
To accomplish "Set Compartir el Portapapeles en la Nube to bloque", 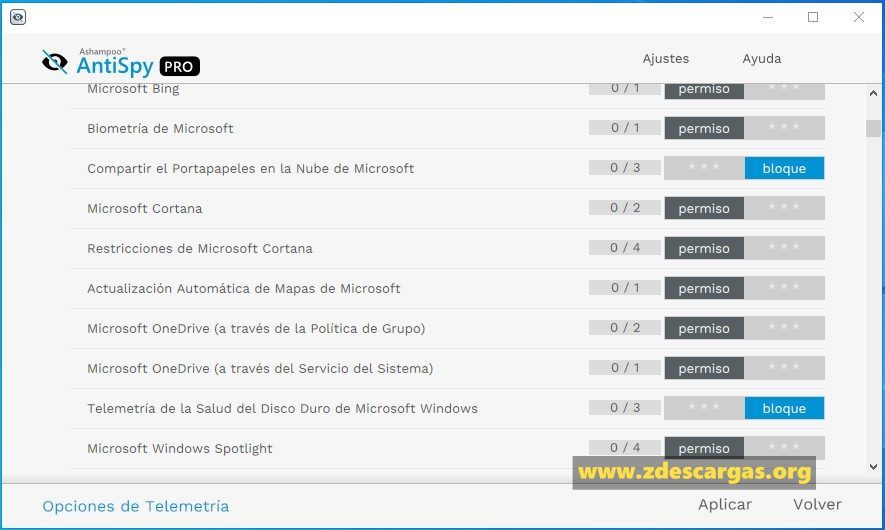I will (784, 168).
